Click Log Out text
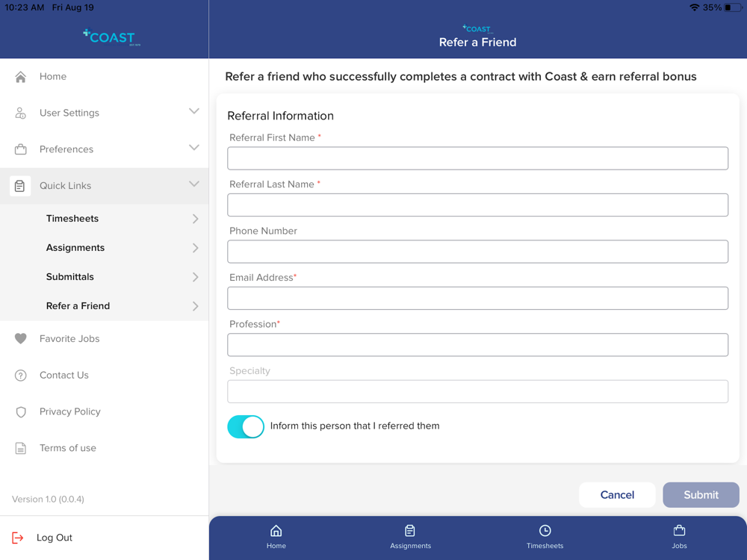 pyautogui.click(x=55, y=538)
